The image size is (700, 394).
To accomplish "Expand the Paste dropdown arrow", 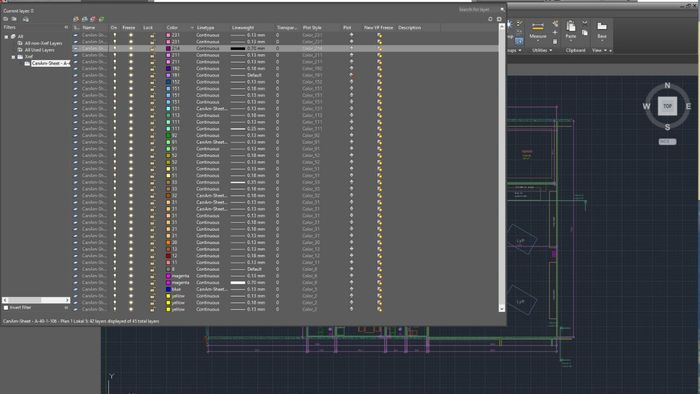I will click(571, 41).
